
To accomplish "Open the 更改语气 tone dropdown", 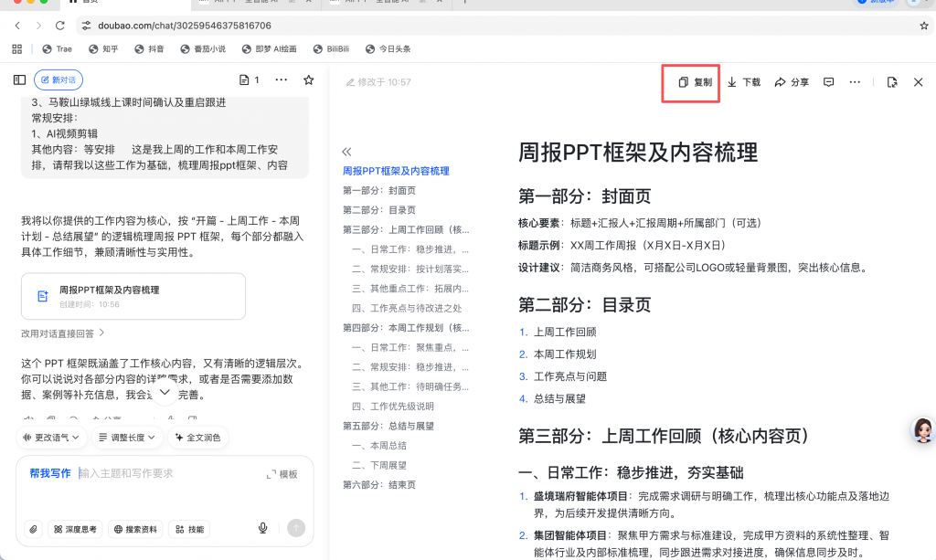I will pos(51,438).
